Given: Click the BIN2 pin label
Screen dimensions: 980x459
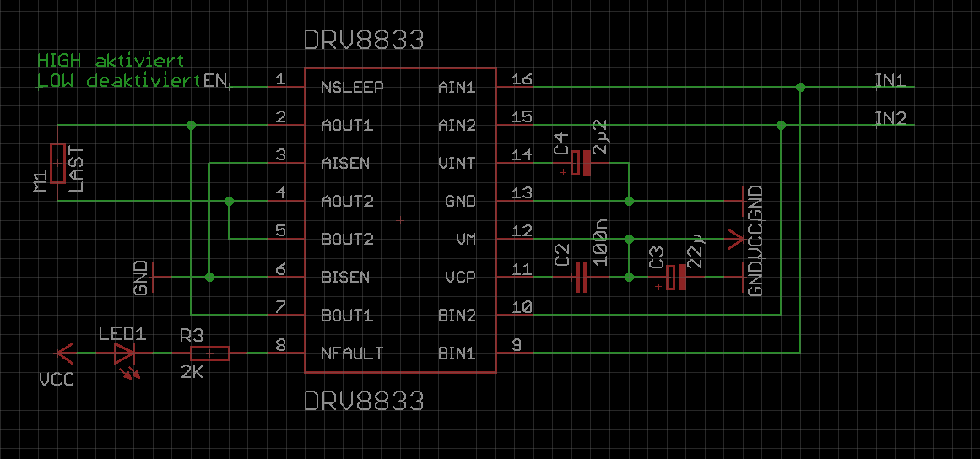Looking at the screenshot, I should coord(457,316).
